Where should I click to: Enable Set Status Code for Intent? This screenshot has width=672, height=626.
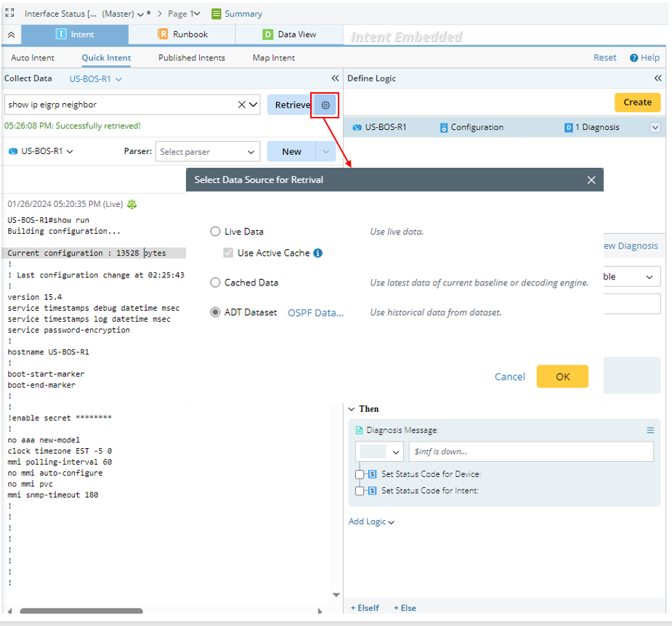pos(360,491)
